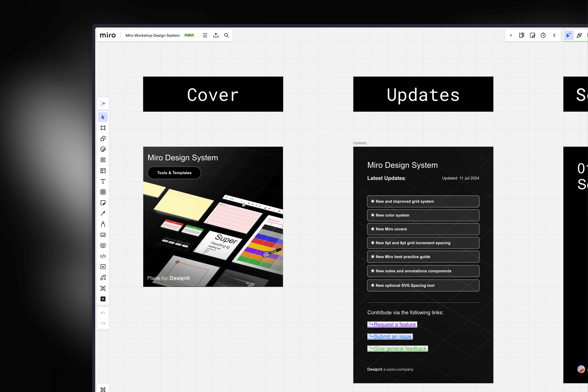Select the Cover black title banner
Viewport: 588px width, 392px height.
[x=213, y=94]
